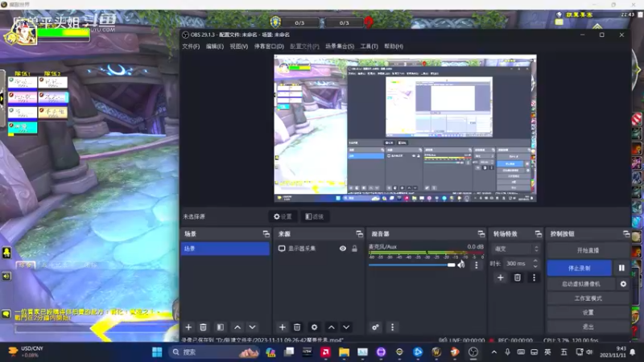Move source down in Sources panel
This screenshot has width=644, height=362.
[x=346, y=327]
